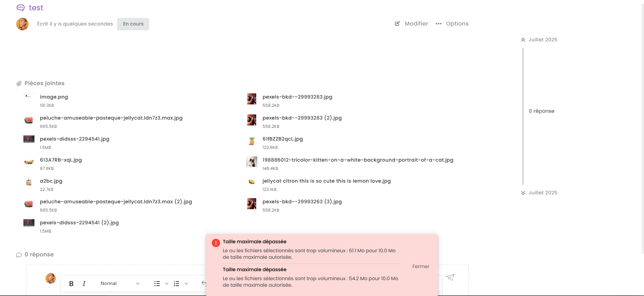Click the vertical timeline scroll track
The width and height of the screenshot is (644, 296).
point(523,116)
